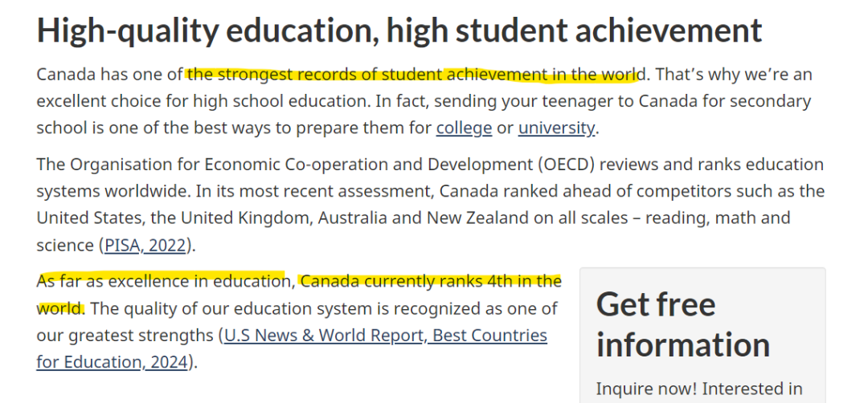The width and height of the screenshot is (868, 403).
Task: Click the 'Get free information' heading
Action: (x=683, y=324)
